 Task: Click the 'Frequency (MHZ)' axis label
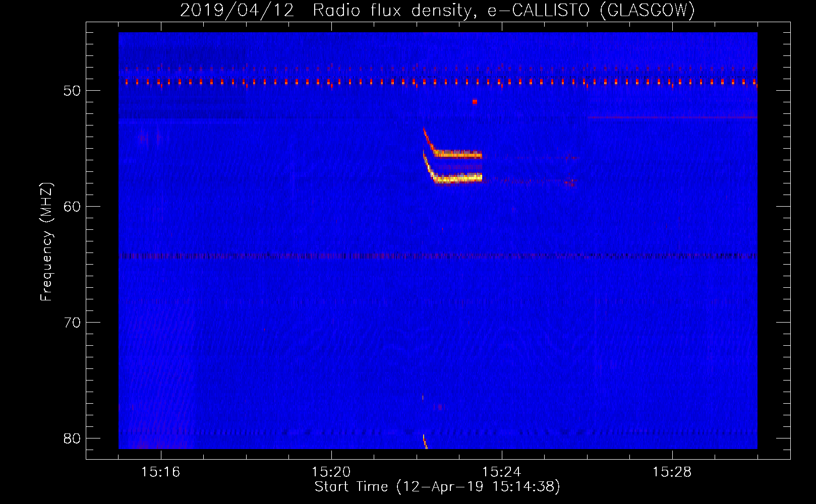click(x=46, y=242)
